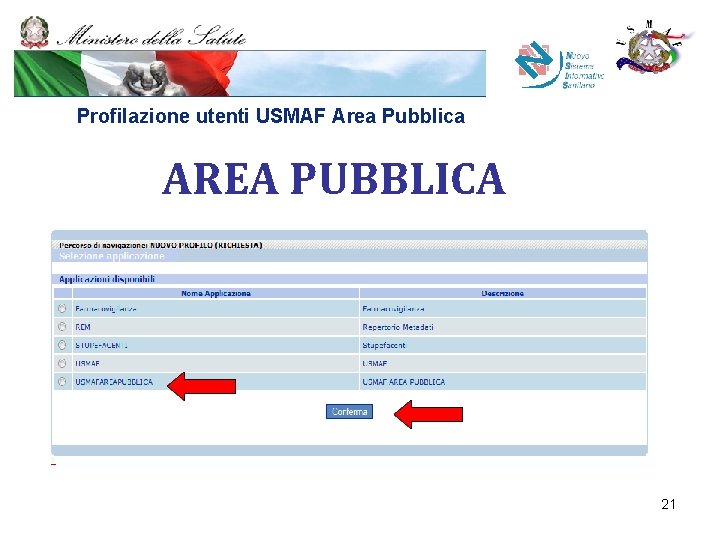Select the USMAF radio button

(62, 363)
